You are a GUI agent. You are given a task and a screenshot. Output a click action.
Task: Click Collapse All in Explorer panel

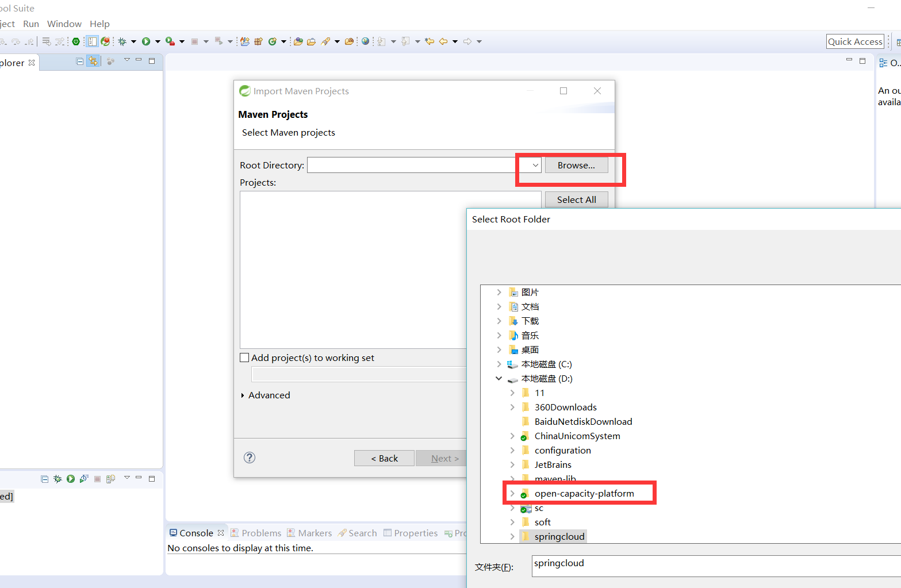[x=80, y=62]
